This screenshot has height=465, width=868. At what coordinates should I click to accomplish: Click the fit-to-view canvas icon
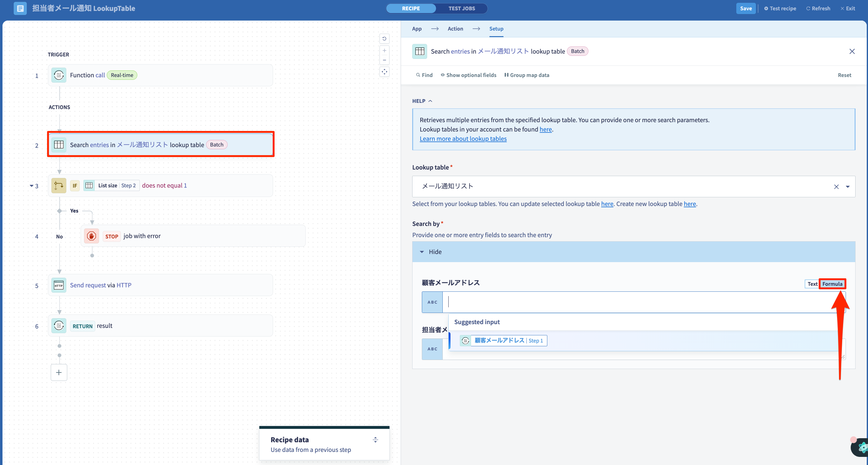coord(384,71)
